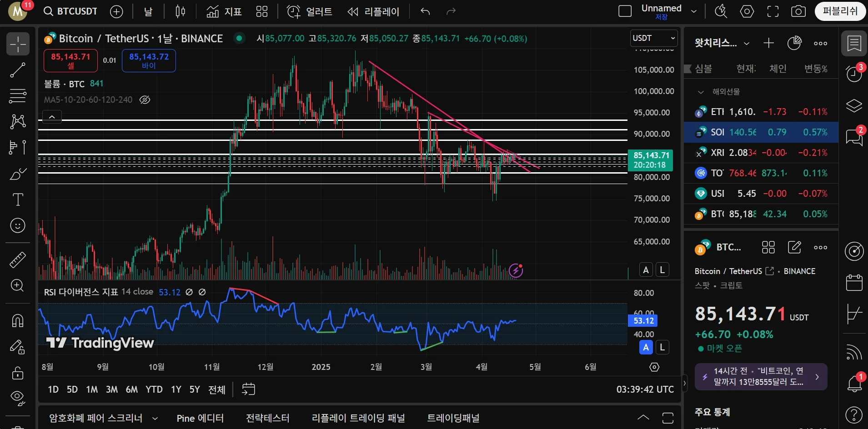The width and height of the screenshot is (868, 429).
Task: Collapse the indicator legend arrow
Action: pyautogui.click(x=52, y=117)
